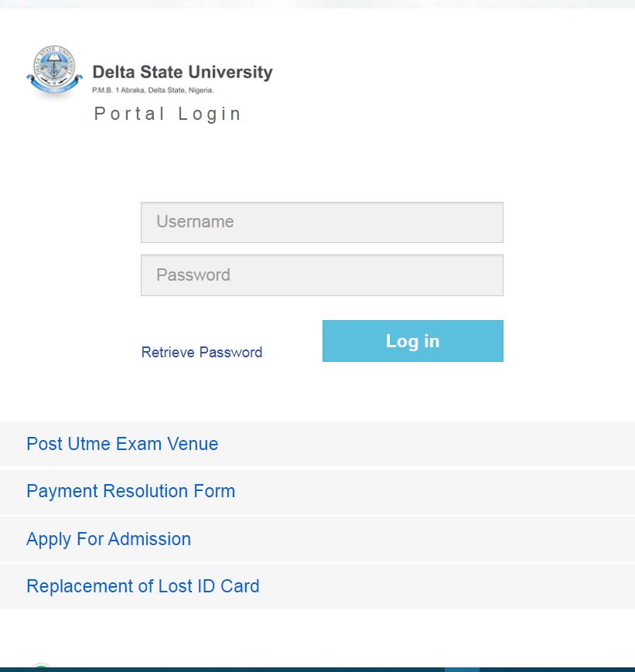Click the Delta State University title text
635x672 pixels.
coord(183,71)
